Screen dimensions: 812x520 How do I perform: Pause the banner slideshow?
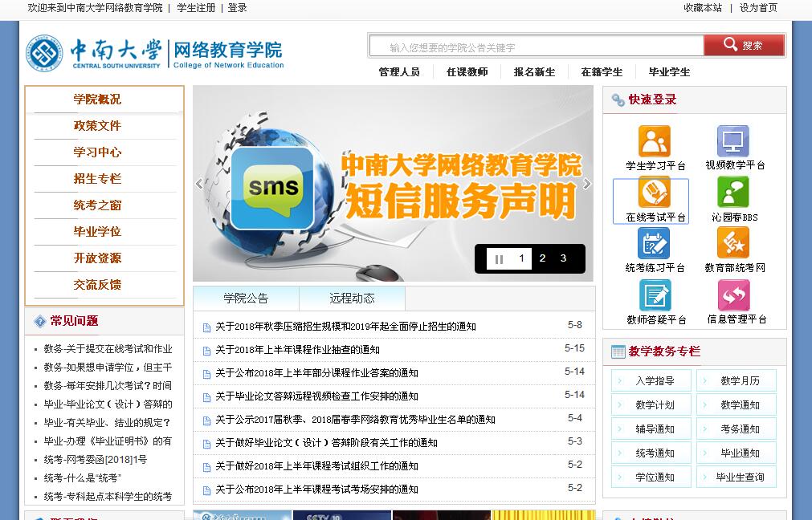499,259
